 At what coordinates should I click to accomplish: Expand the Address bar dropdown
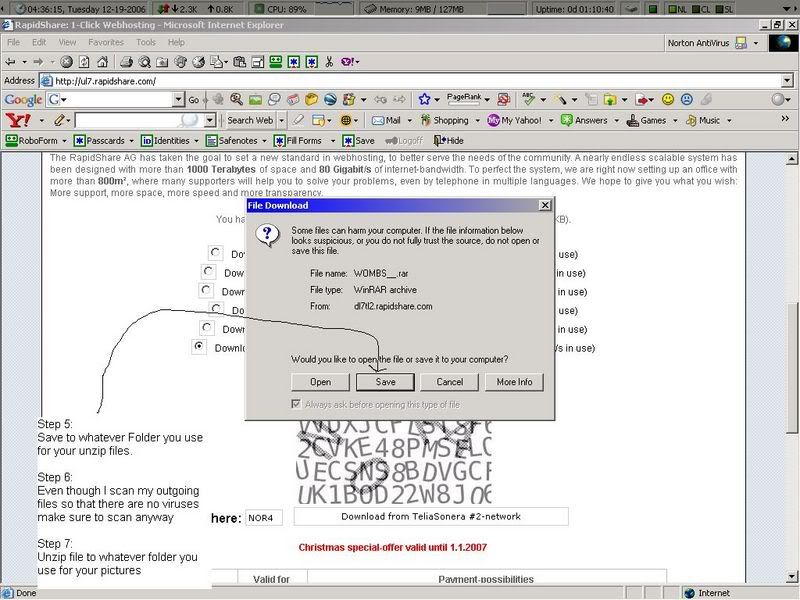point(787,80)
